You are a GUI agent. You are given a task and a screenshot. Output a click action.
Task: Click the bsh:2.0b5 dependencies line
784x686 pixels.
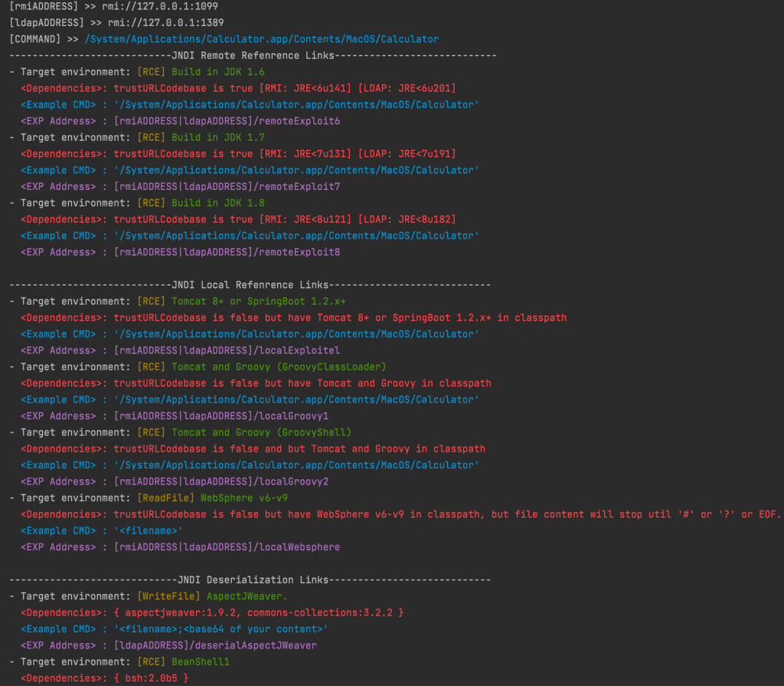point(104,678)
